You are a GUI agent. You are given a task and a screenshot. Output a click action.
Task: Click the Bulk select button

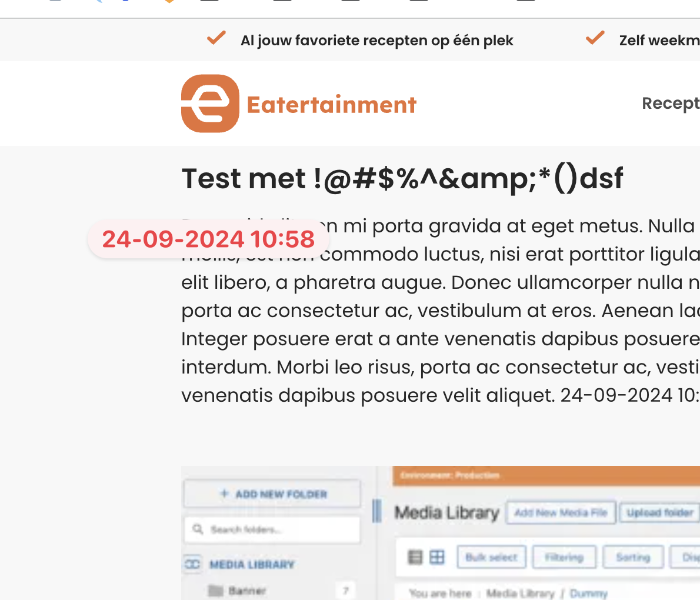492,557
